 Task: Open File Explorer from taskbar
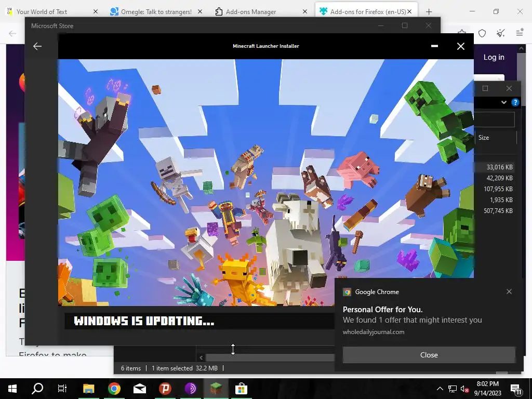tap(88, 389)
